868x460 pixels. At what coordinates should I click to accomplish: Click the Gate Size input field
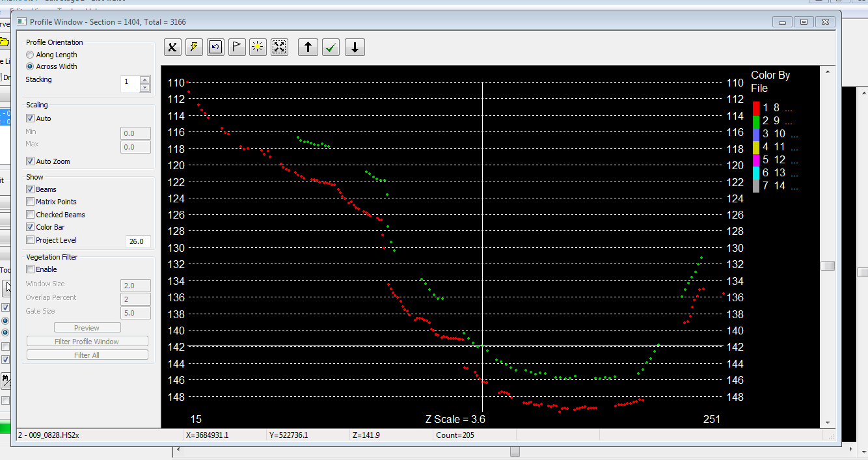pyautogui.click(x=136, y=313)
